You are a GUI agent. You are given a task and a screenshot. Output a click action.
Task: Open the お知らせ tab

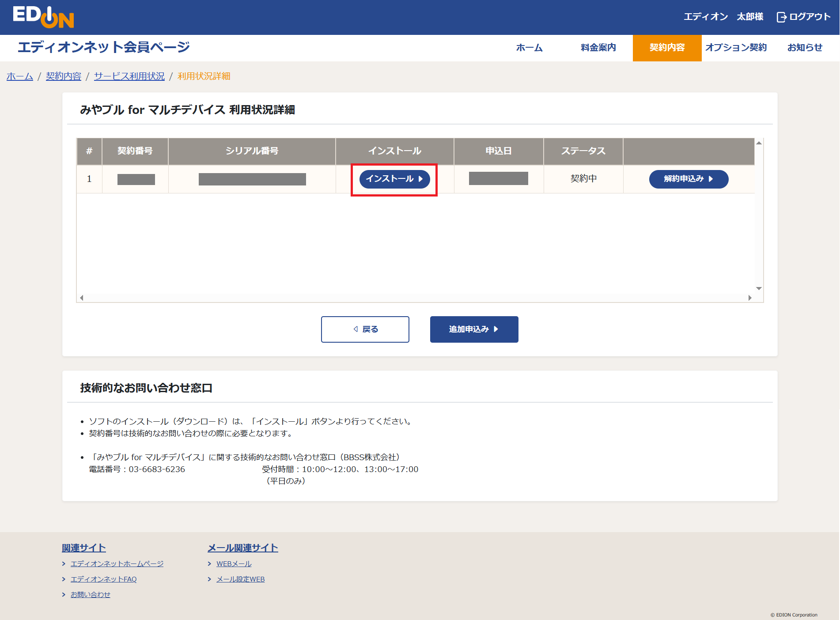point(805,48)
